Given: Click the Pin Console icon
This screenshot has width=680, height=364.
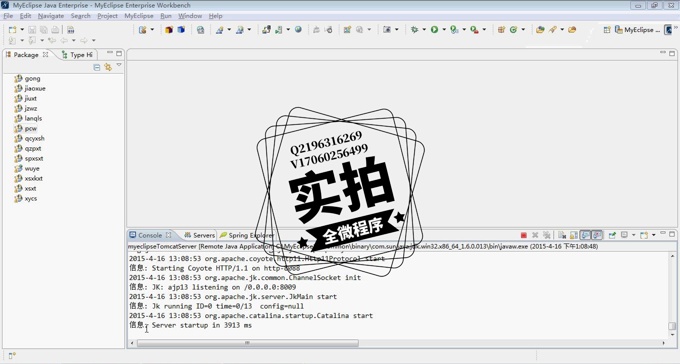Looking at the screenshot, I should click(x=612, y=235).
